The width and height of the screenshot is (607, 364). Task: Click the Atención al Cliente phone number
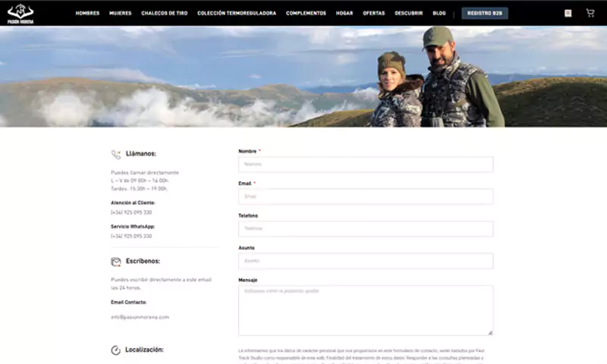tap(131, 212)
